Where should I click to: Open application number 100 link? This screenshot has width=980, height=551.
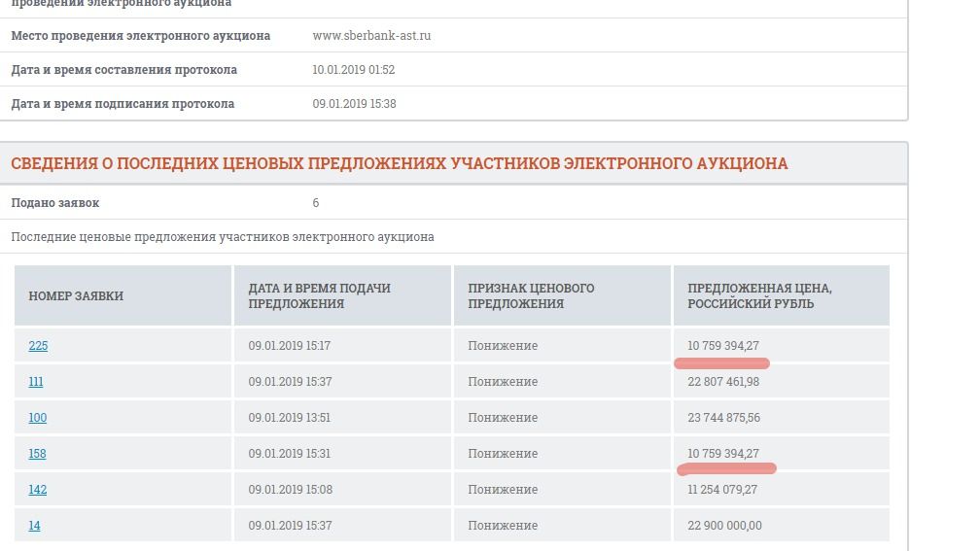click(38, 418)
